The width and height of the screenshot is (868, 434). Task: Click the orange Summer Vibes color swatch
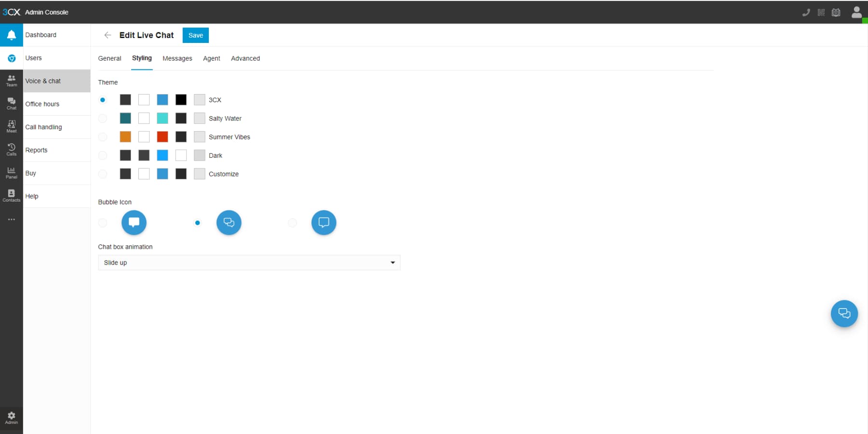tap(125, 137)
